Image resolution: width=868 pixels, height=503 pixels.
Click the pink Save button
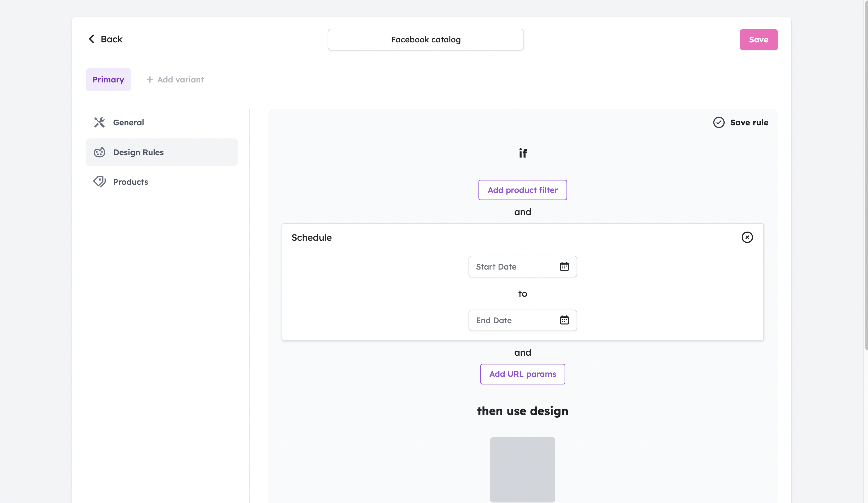point(758,40)
